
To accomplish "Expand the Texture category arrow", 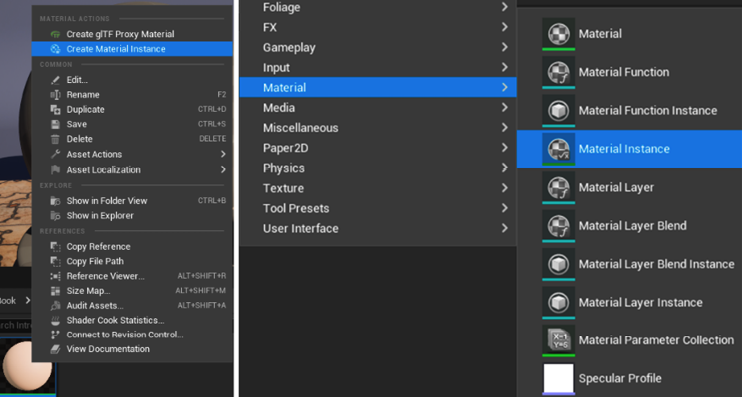I will point(504,188).
